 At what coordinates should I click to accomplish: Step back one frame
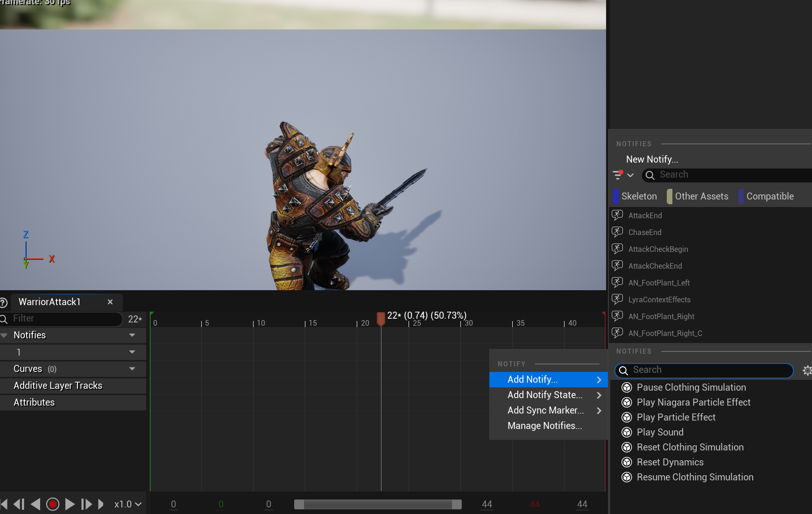coord(19,504)
